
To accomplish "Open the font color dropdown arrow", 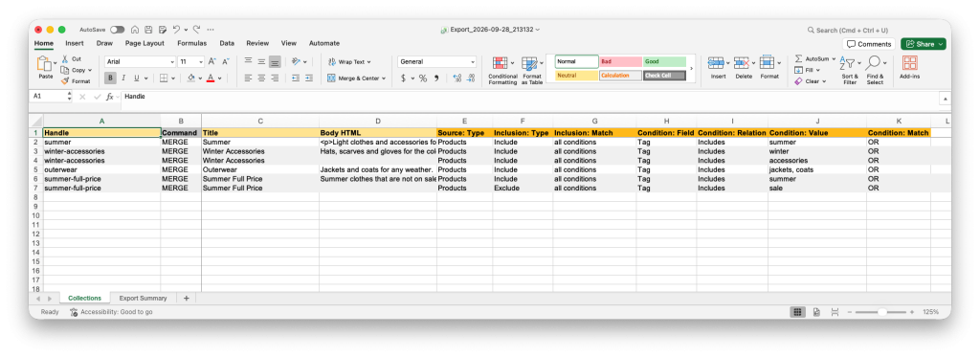I will coord(220,78).
